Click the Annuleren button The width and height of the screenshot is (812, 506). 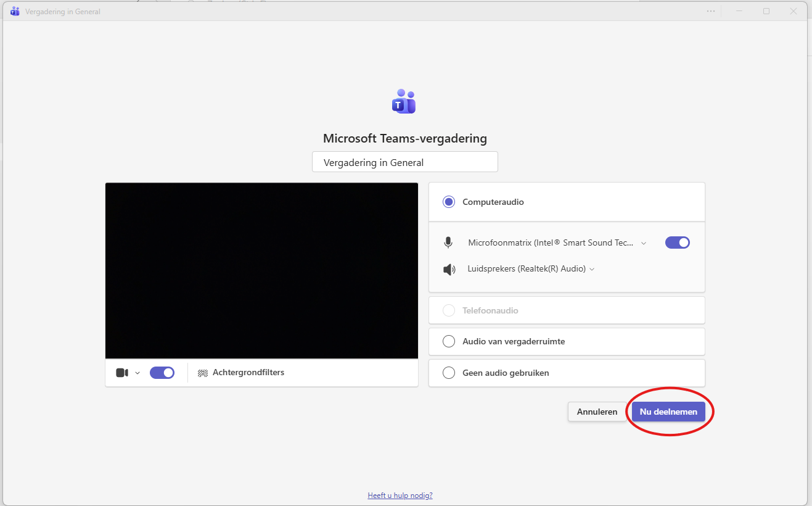(x=597, y=412)
